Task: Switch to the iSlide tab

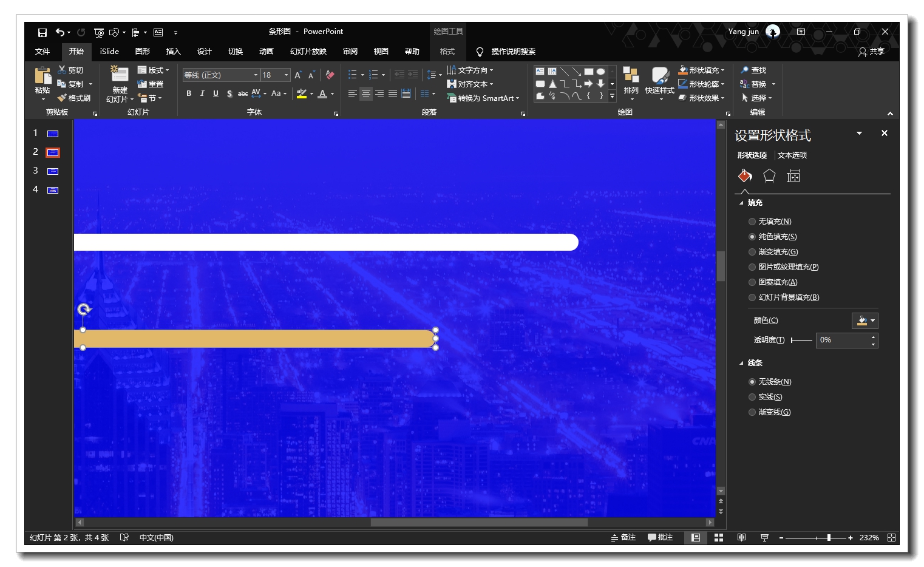Action: coord(109,52)
